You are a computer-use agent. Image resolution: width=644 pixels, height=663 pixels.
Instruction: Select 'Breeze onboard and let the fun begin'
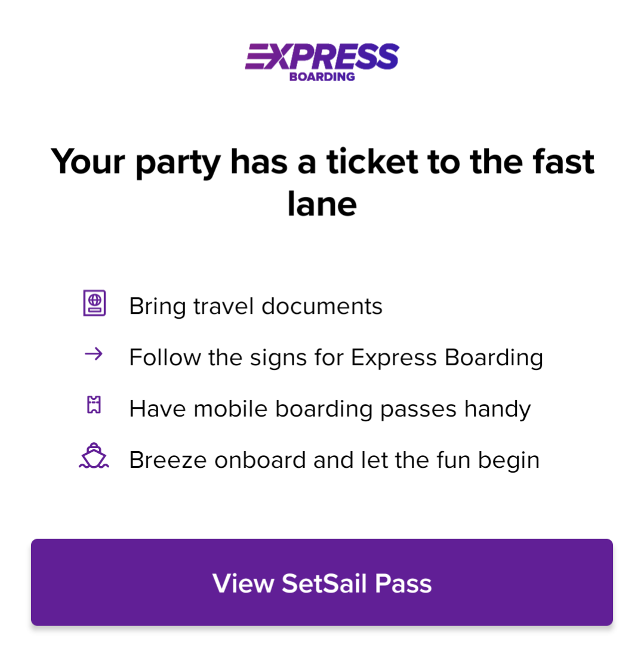[x=334, y=460]
